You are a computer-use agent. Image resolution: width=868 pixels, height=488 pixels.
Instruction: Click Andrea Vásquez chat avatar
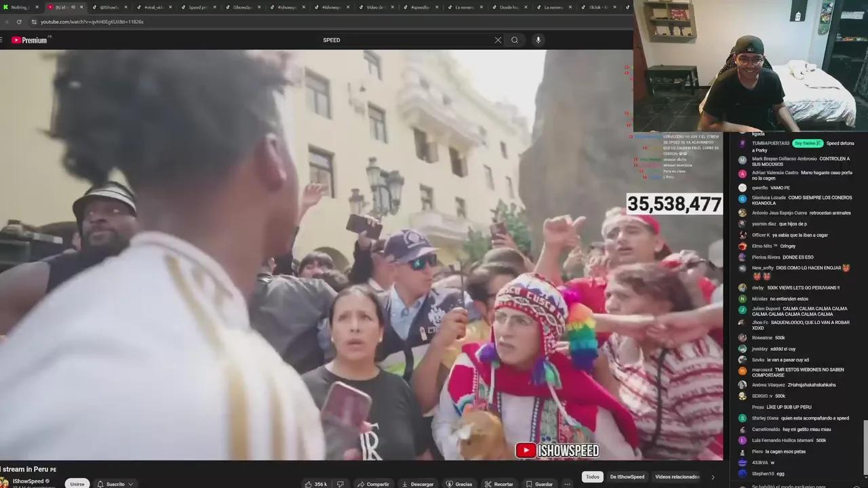743,385
